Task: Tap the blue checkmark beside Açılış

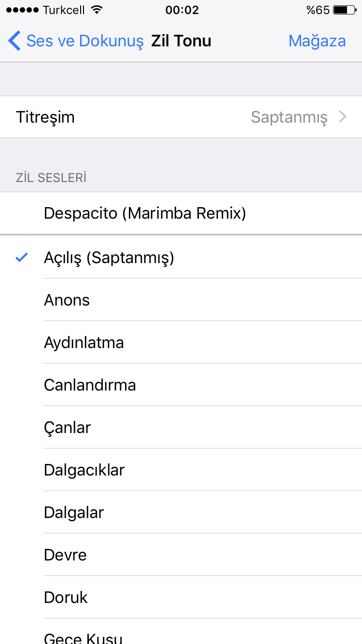Action: tap(22, 257)
